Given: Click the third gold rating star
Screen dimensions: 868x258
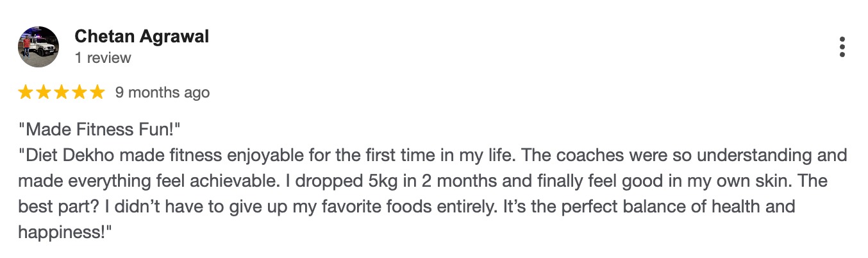Looking at the screenshot, I should click(x=62, y=92).
